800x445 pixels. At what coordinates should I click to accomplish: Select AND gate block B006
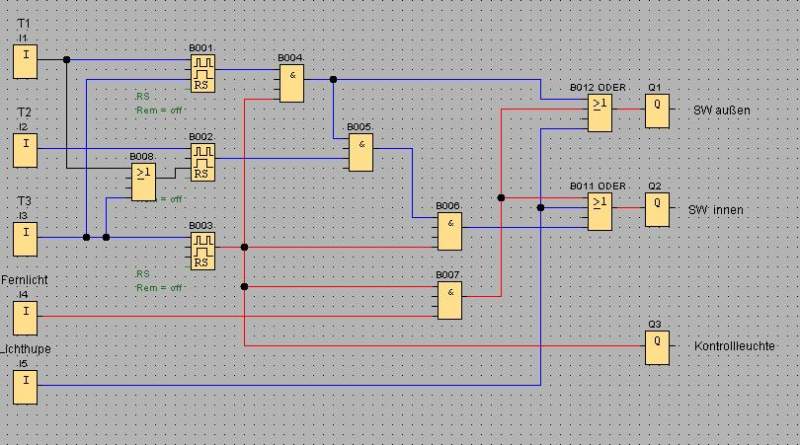(449, 231)
